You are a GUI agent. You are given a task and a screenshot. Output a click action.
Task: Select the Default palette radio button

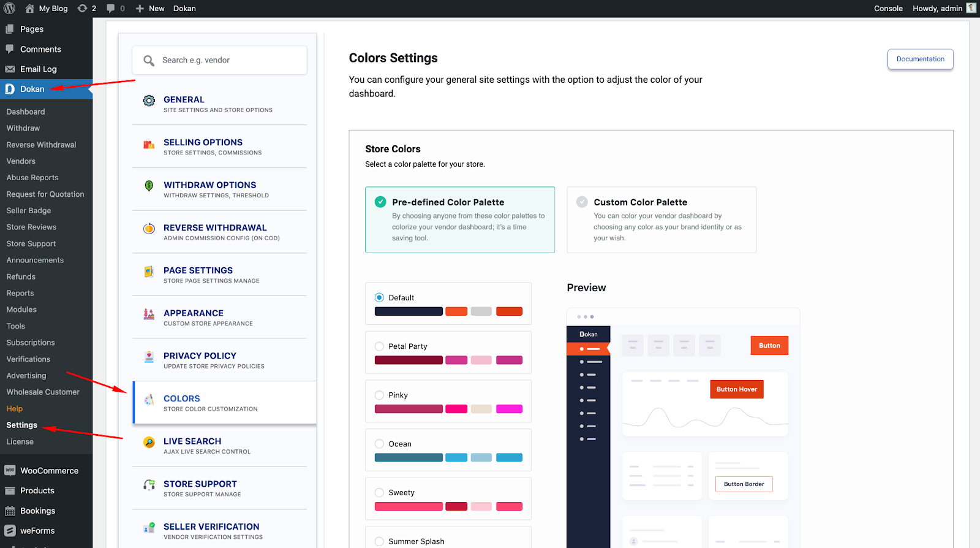pos(379,297)
